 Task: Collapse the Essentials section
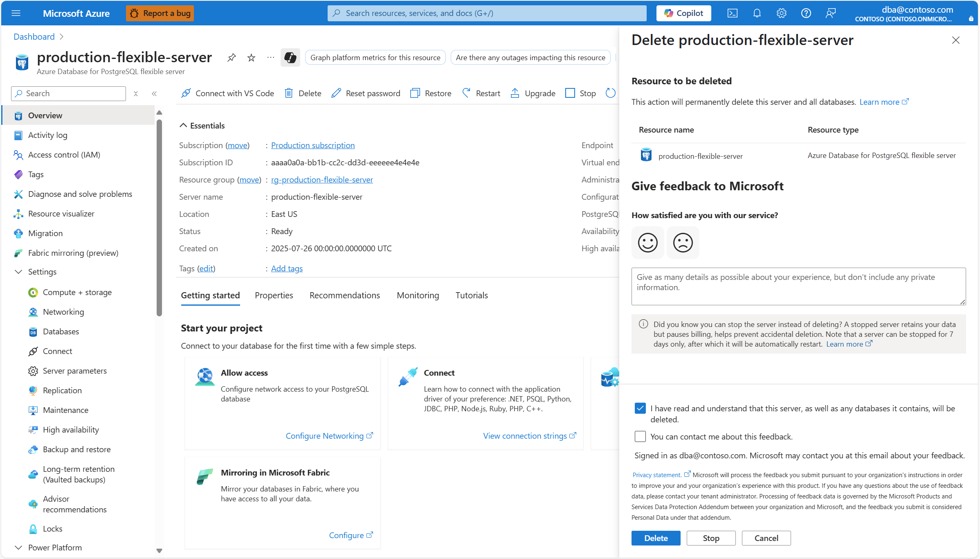pos(183,126)
